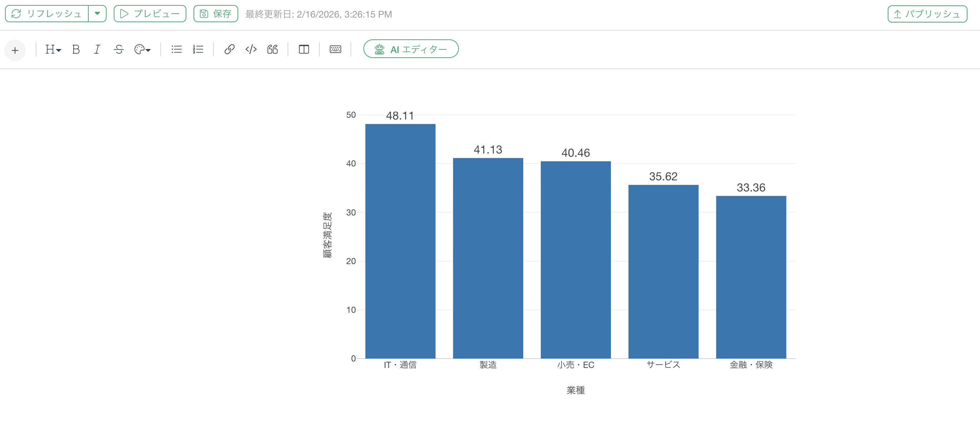Insert a hyperlink
Screen dimensions: 980x438
click(x=229, y=49)
